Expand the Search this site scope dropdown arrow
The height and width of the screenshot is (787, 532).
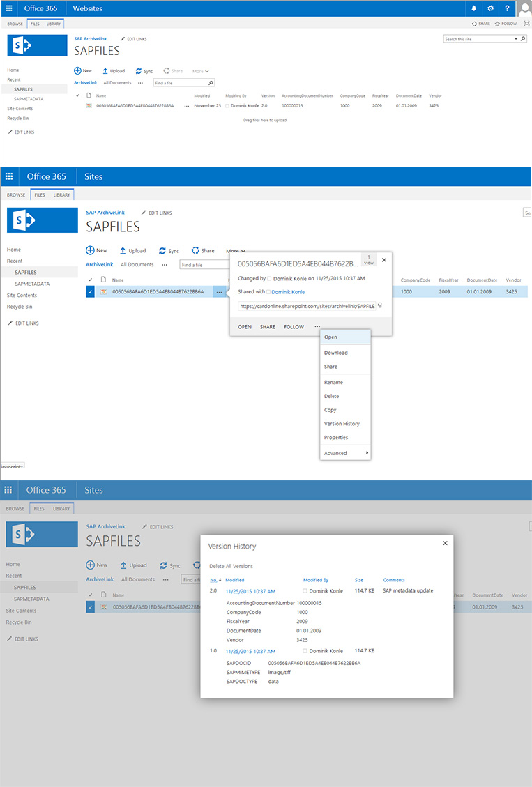click(x=516, y=38)
